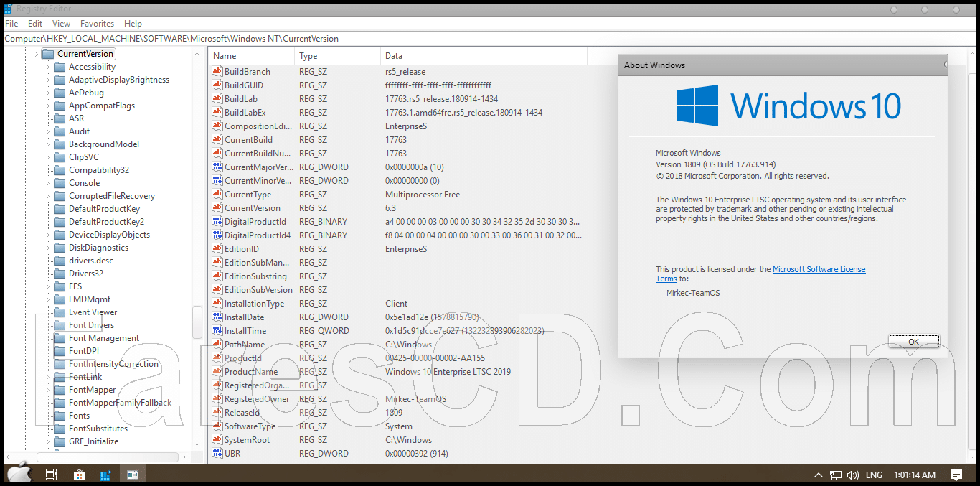This screenshot has width=980, height=486.
Task: Open the View menu
Action: pos(62,24)
